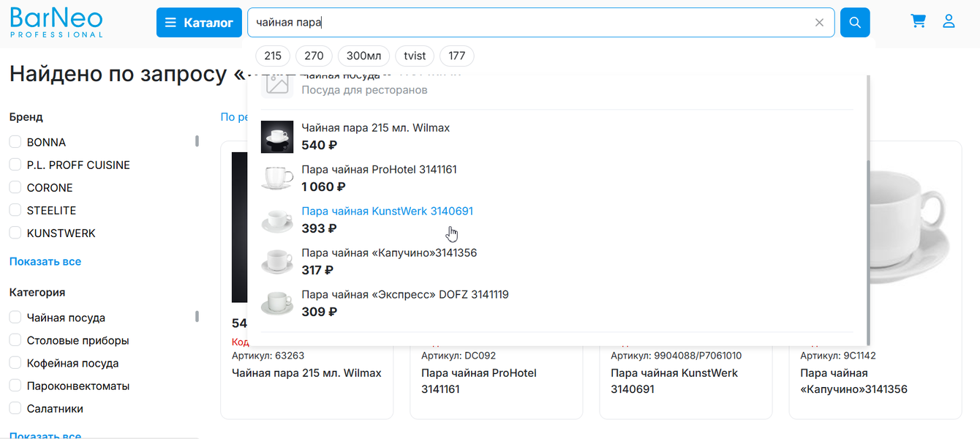This screenshot has width=980, height=439.
Task: Clear the search field with the X icon
Action: point(819,23)
